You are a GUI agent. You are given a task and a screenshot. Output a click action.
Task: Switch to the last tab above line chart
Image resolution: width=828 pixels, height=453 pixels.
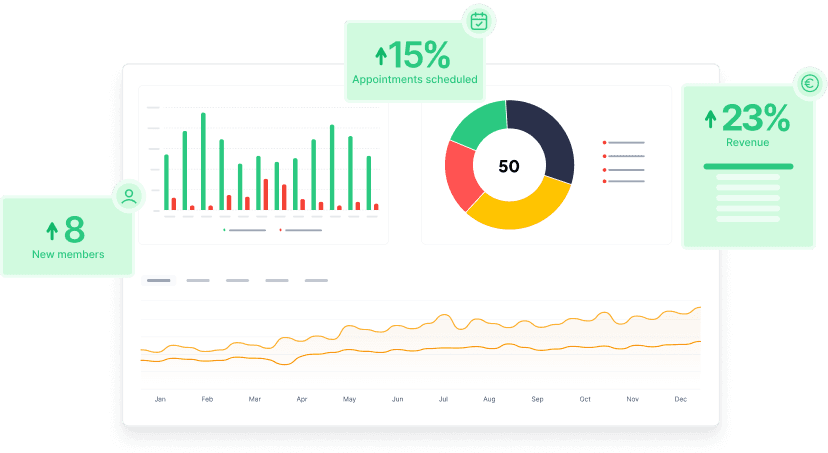pos(316,281)
